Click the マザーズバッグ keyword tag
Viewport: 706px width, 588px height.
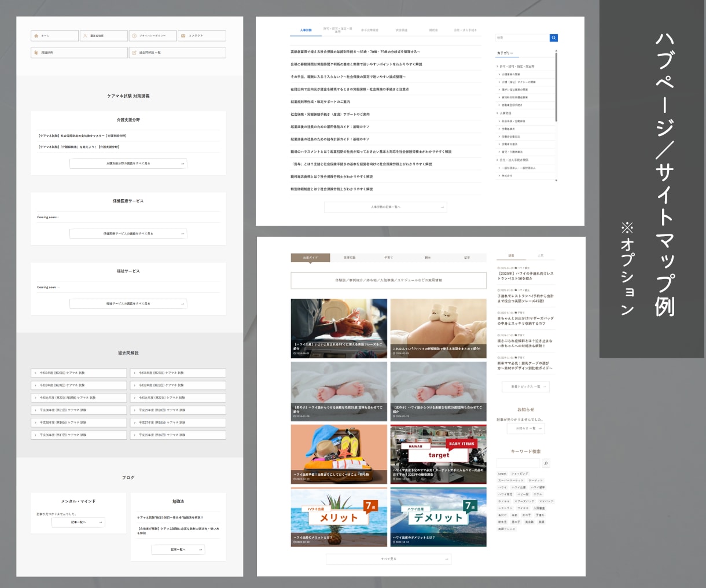click(x=524, y=501)
